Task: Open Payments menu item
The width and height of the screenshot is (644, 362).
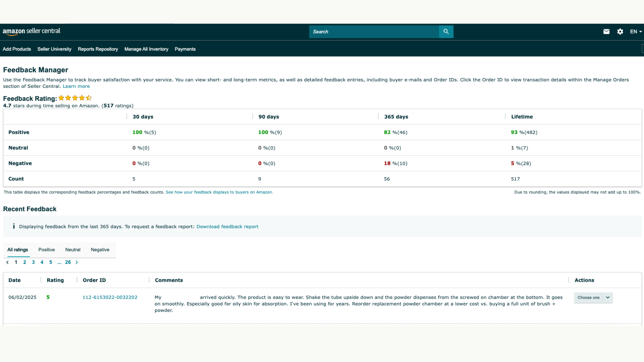Action: [x=185, y=49]
